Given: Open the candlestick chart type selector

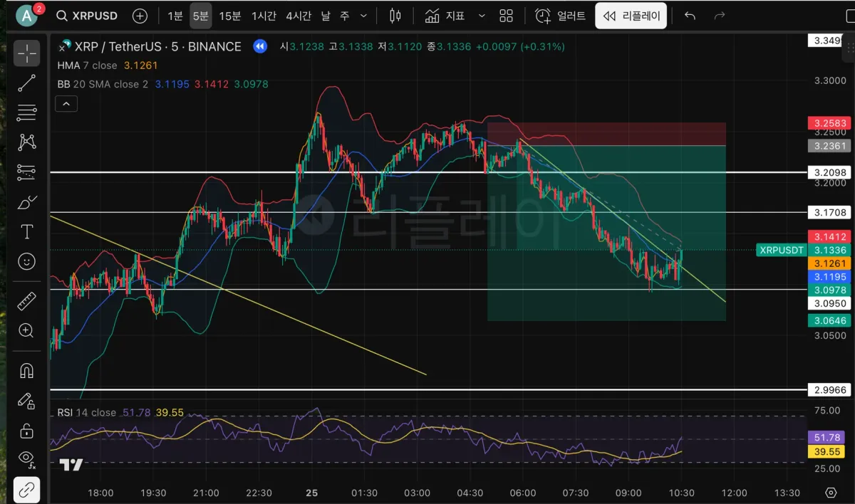Looking at the screenshot, I should coord(396,16).
